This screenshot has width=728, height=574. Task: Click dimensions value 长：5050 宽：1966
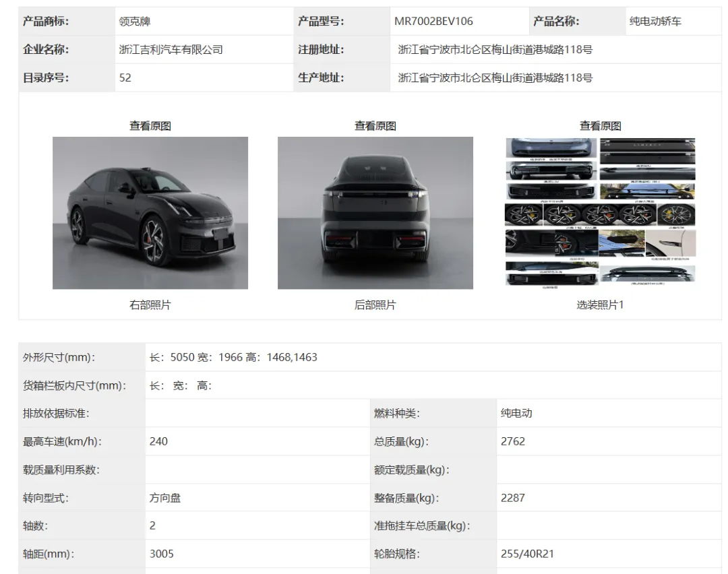[195, 357]
